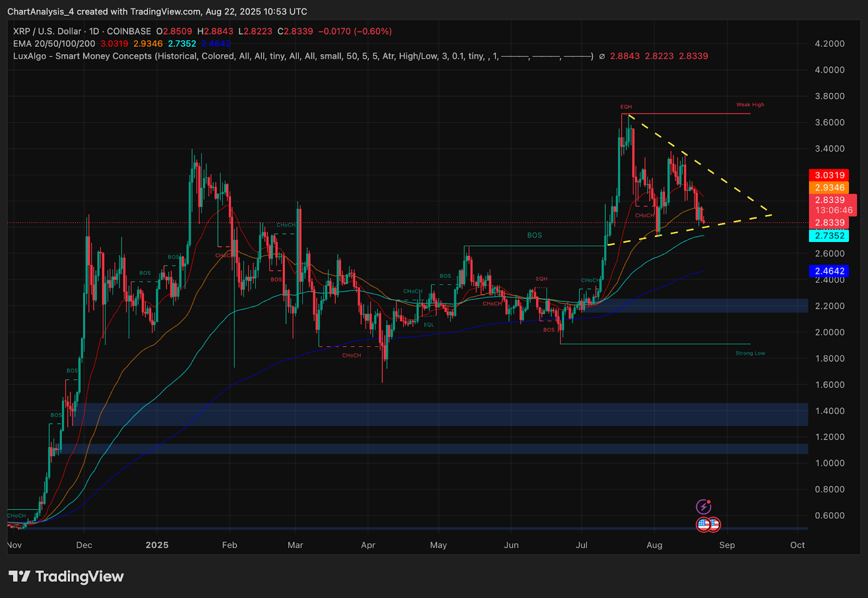Click the EQH label at the July peak
Viewport: 868px width, 598px height.
[x=626, y=107]
